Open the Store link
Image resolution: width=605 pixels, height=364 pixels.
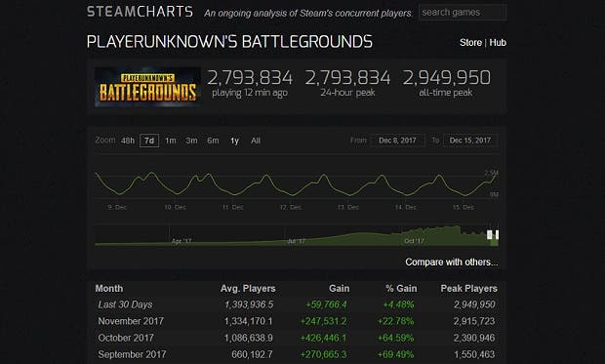point(470,43)
